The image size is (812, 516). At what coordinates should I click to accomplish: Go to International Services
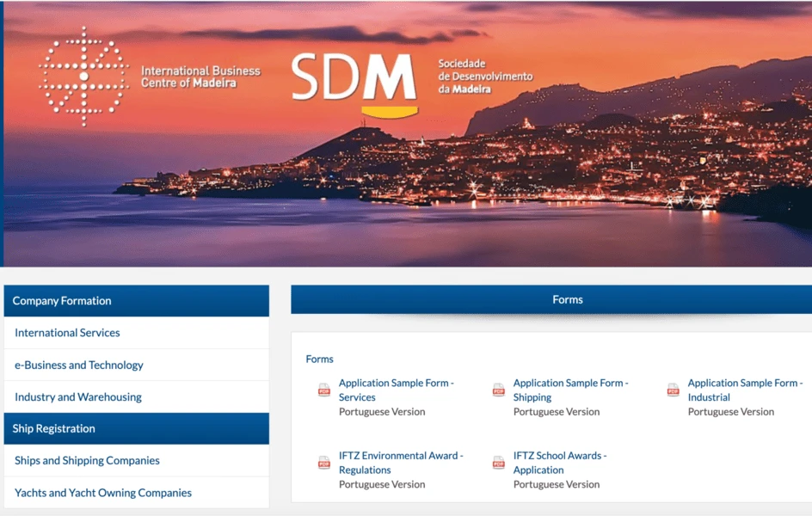[67, 333]
